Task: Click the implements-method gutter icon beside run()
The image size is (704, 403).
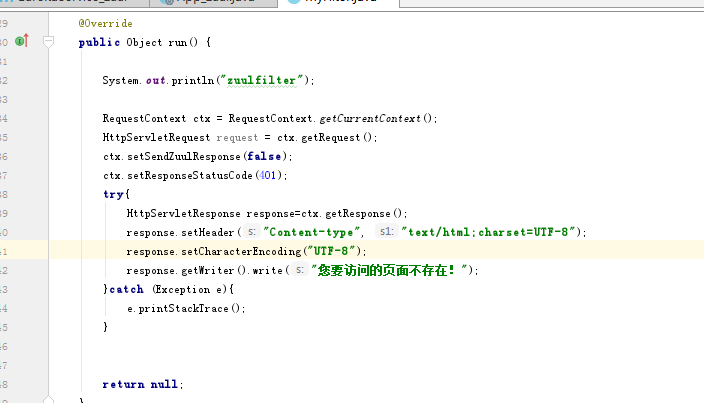Action: point(22,41)
